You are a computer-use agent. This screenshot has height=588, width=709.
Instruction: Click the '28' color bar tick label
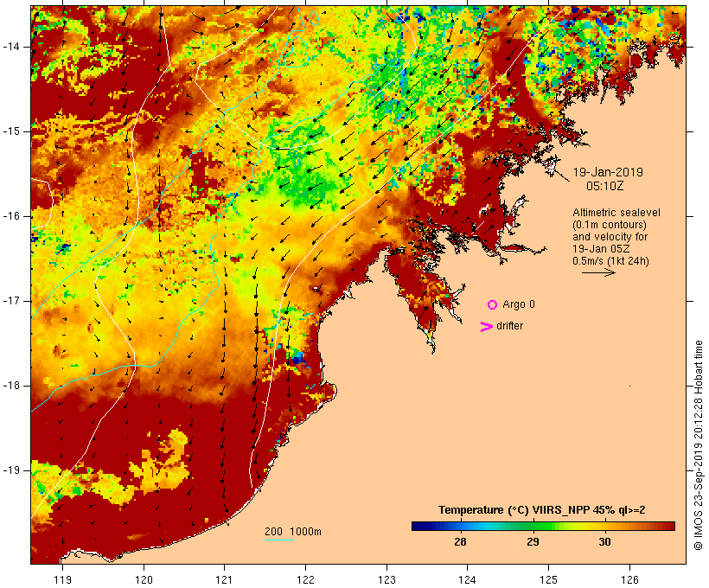tap(460, 542)
